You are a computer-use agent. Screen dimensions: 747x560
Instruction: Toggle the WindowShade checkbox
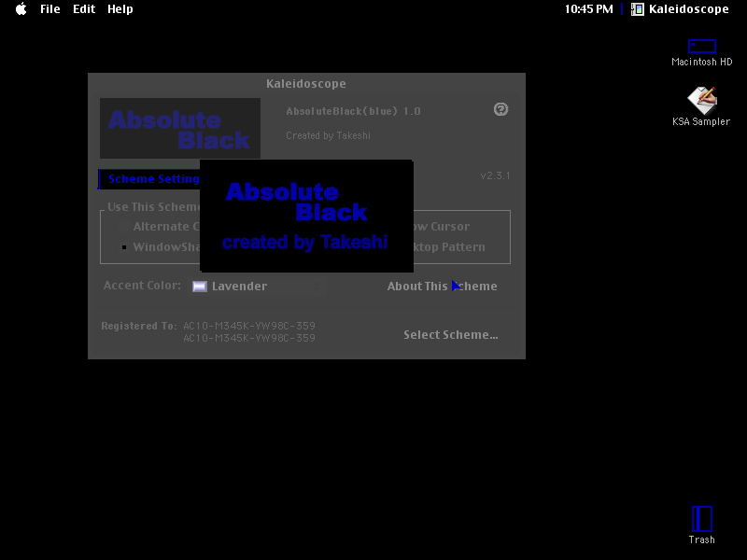coord(124,247)
